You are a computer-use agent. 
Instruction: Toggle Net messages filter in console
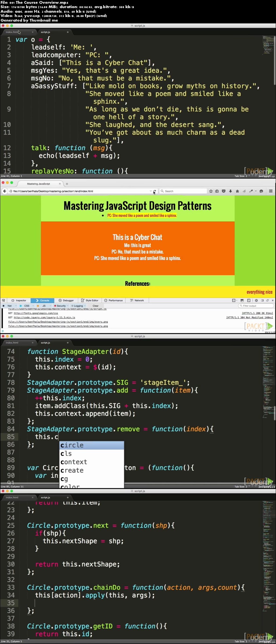pyautogui.click(x=9, y=306)
